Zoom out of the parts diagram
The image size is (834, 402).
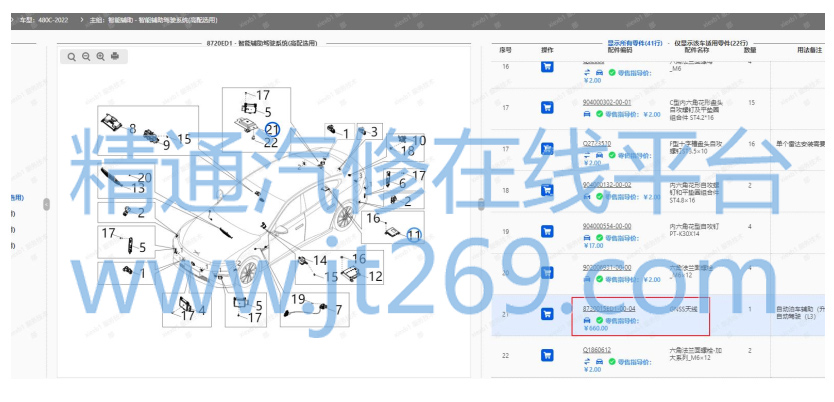tap(86, 56)
